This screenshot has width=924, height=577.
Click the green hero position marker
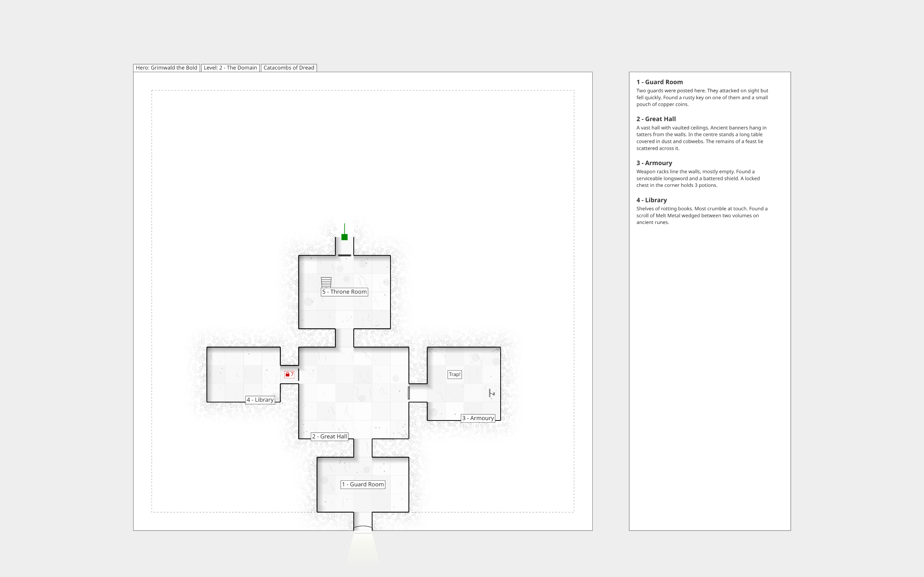[x=344, y=237]
